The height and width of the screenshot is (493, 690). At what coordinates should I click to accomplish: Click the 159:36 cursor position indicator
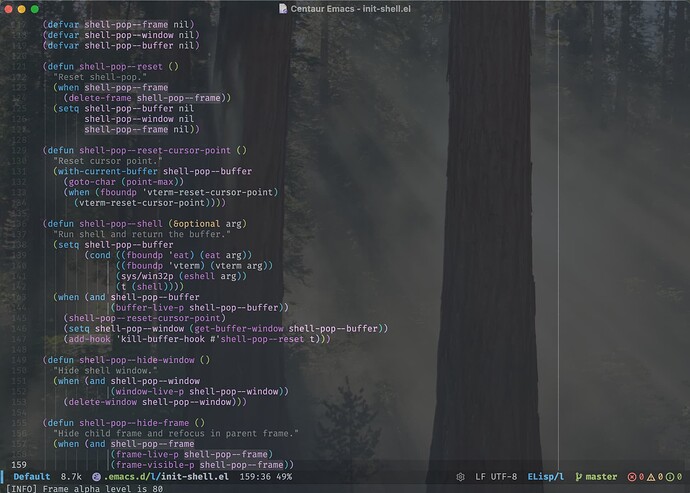point(255,477)
